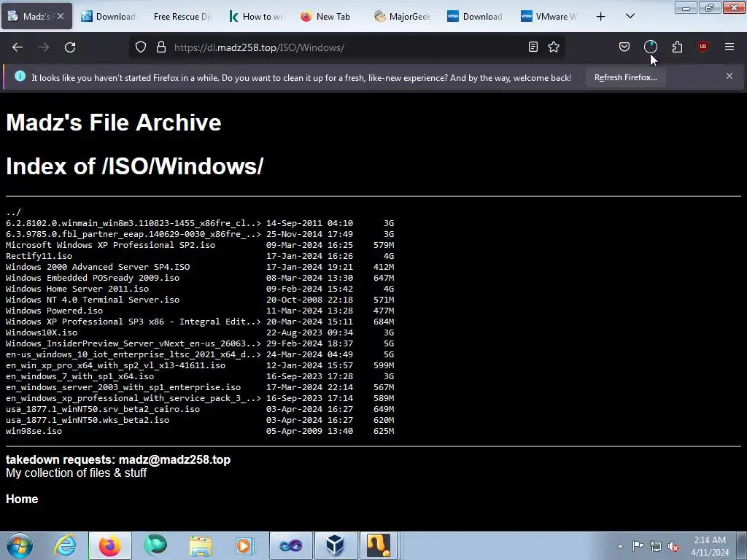View site security padlock info
This screenshot has width=747, height=560.
(x=161, y=47)
